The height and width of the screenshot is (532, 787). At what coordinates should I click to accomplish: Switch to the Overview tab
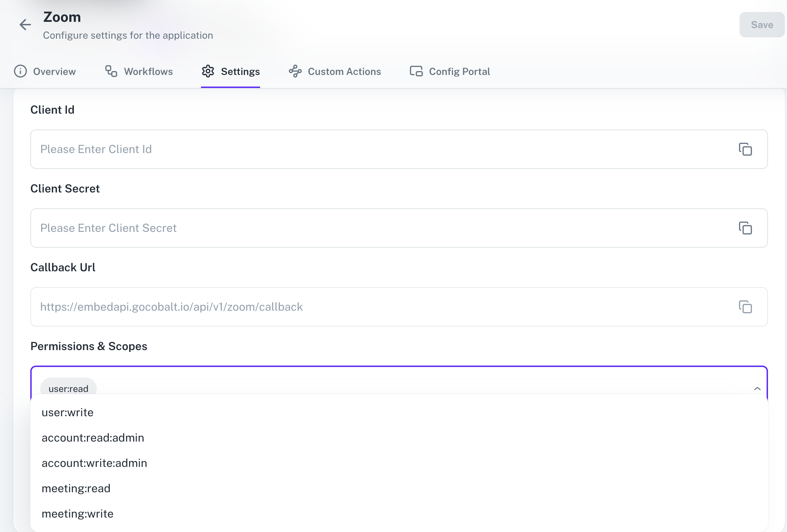coord(54,71)
